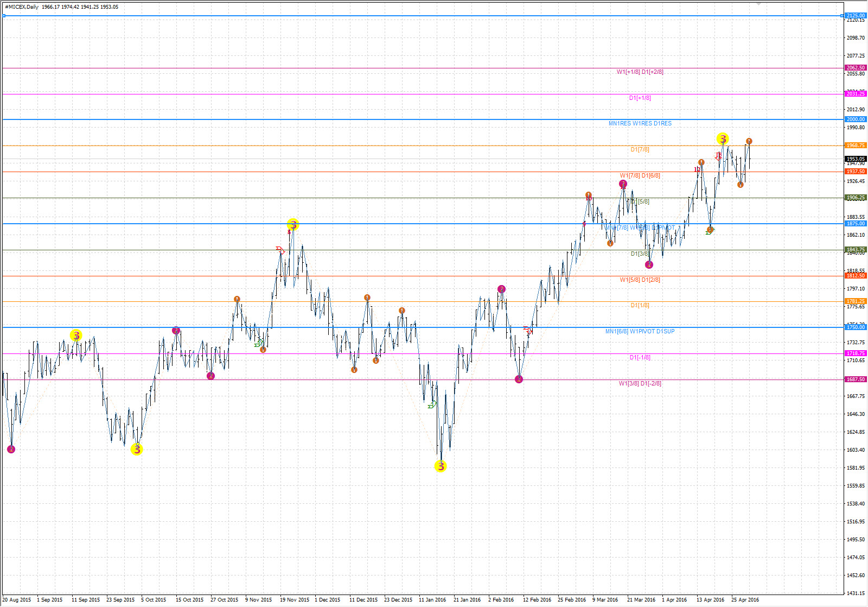
Task: Select the magenta 2 marker on the 1687.50 line
Action: click(x=519, y=379)
